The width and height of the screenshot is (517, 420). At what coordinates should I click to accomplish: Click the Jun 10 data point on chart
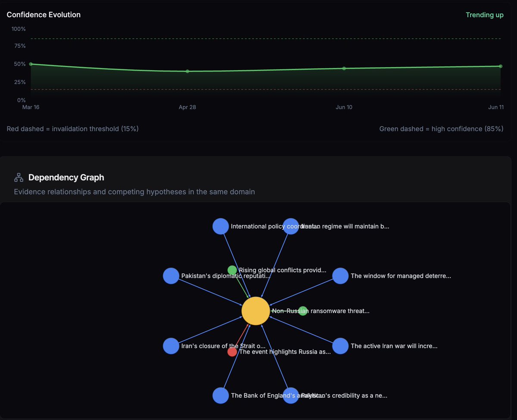(x=344, y=68)
